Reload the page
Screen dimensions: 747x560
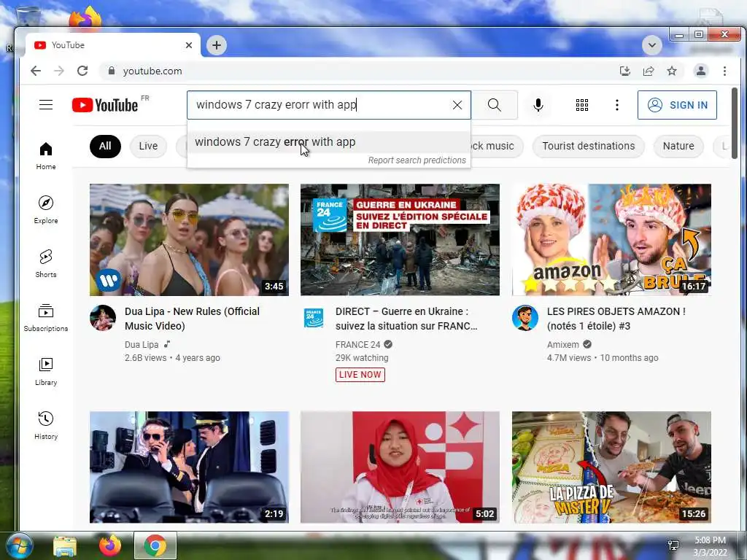pos(82,71)
